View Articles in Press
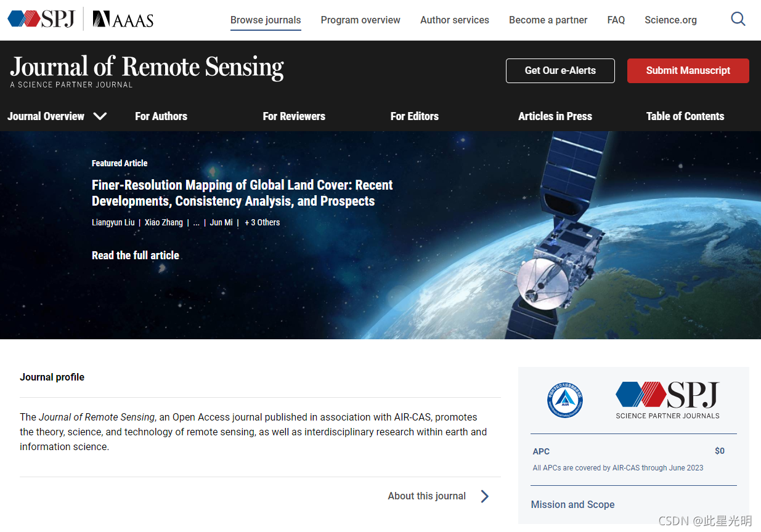The width and height of the screenshot is (761, 532). (x=555, y=116)
